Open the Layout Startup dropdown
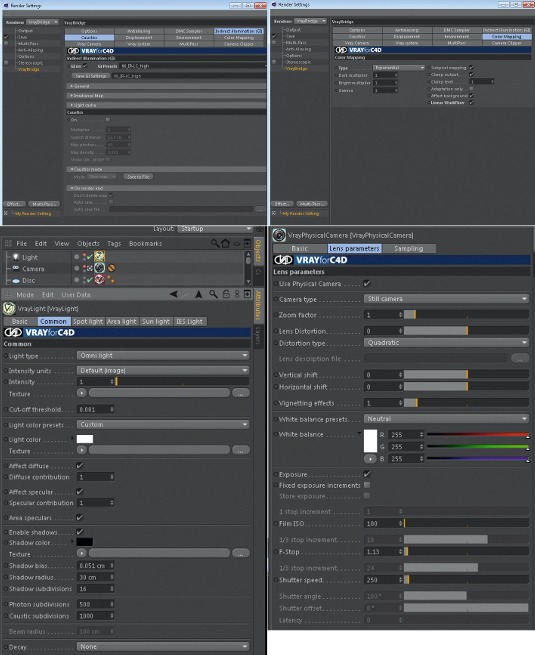535x655 pixels. coord(216,229)
